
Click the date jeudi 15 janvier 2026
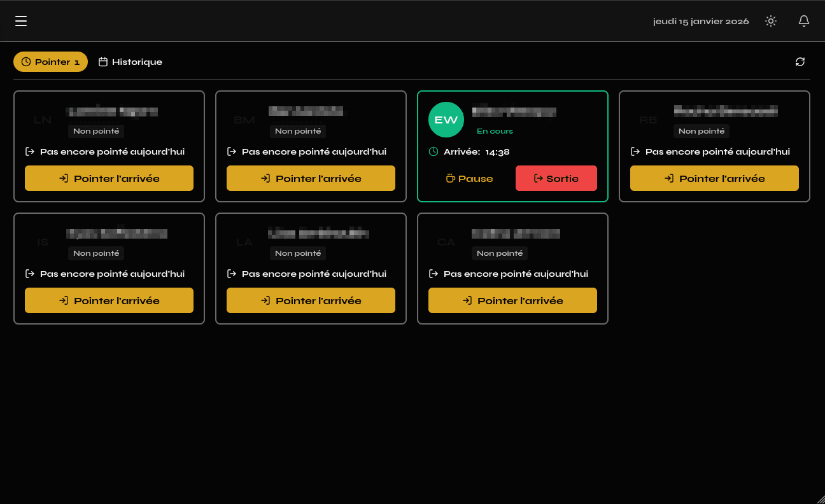tap(701, 21)
